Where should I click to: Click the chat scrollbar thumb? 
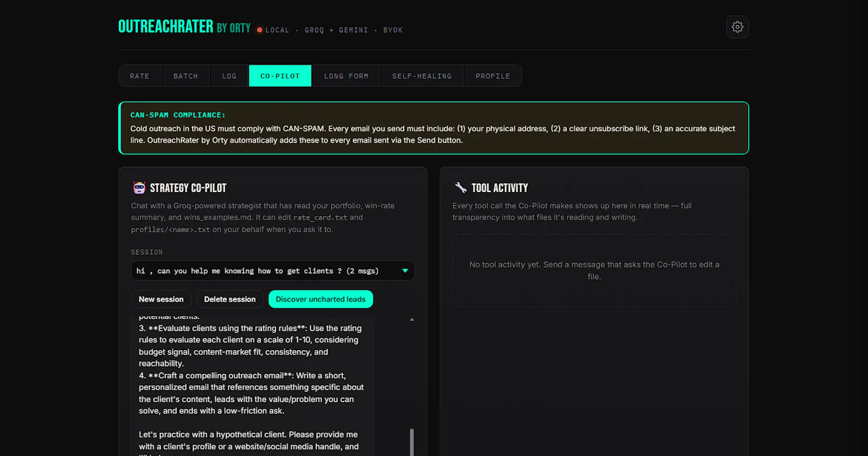coord(412,442)
